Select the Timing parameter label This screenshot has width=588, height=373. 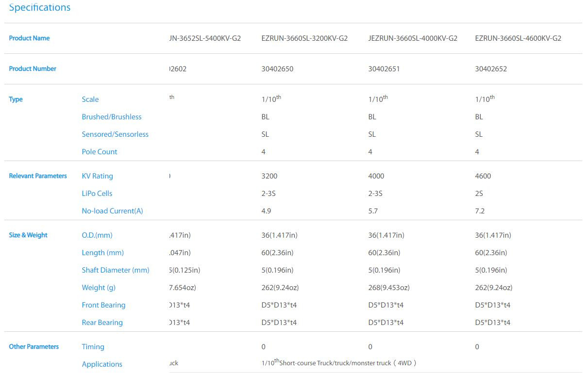[x=93, y=347]
